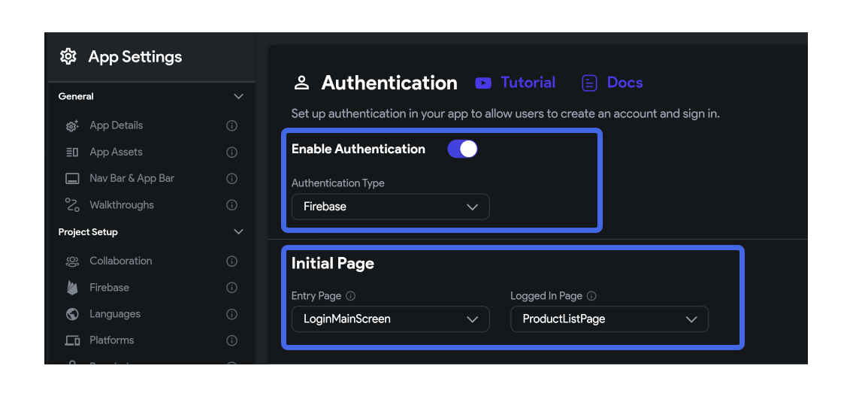Click the Nav Bar & App Bar icon
868x414 pixels.
click(x=72, y=179)
